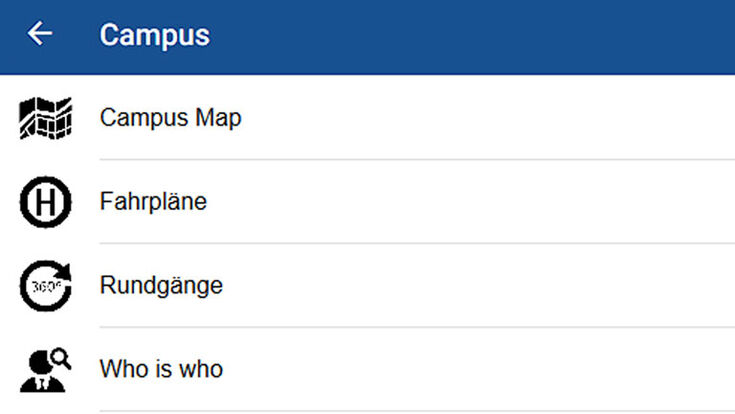Click empty space right of Rundgänge
735x414 pixels.
click(x=478, y=286)
